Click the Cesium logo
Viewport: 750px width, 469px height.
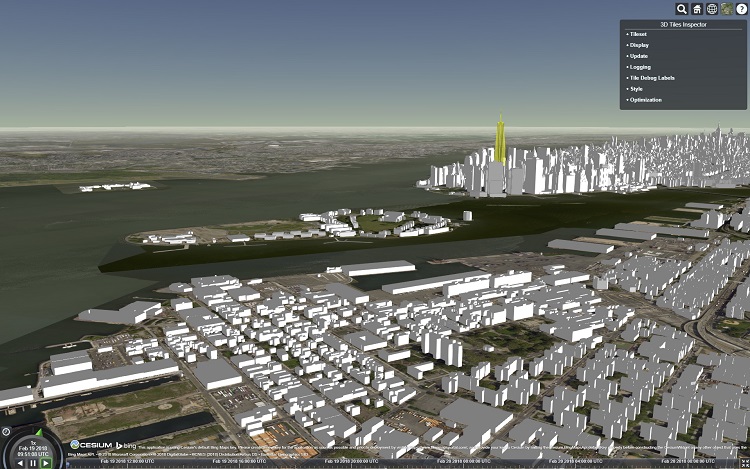pyautogui.click(x=89, y=444)
